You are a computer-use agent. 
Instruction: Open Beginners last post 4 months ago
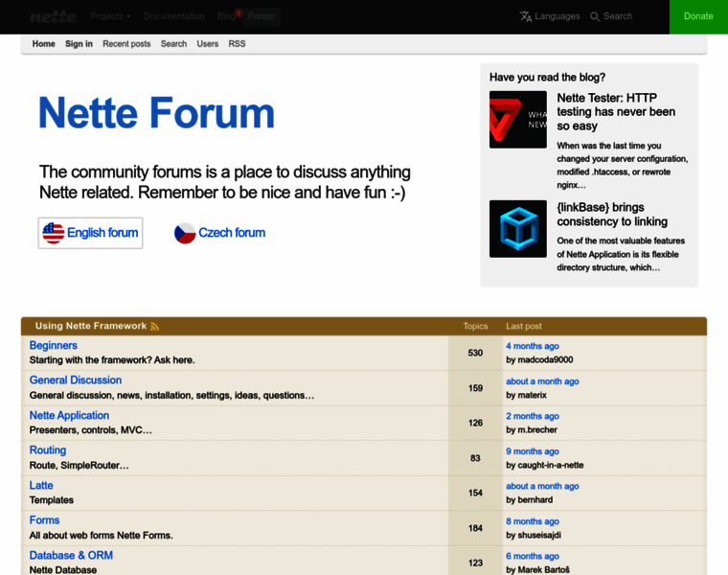[533, 346]
